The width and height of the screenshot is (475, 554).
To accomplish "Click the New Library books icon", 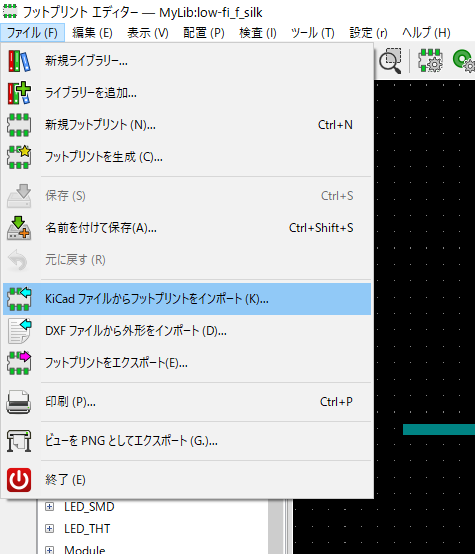I will (x=19, y=61).
